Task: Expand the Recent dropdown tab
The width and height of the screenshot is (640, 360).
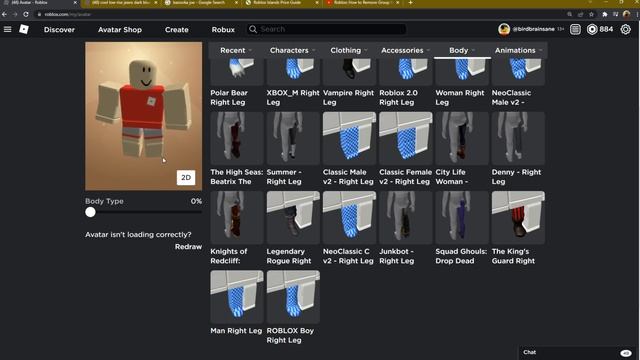Action: click(236, 50)
